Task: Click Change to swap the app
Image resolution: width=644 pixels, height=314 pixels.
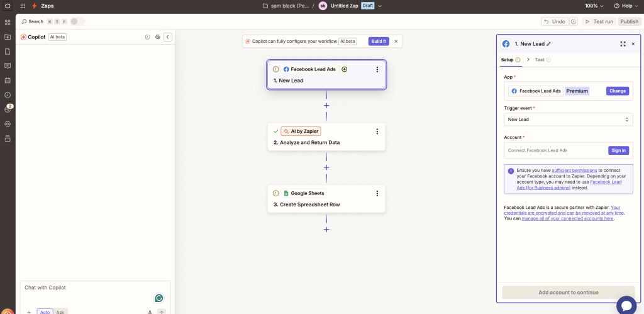Action: [x=618, y=91]
